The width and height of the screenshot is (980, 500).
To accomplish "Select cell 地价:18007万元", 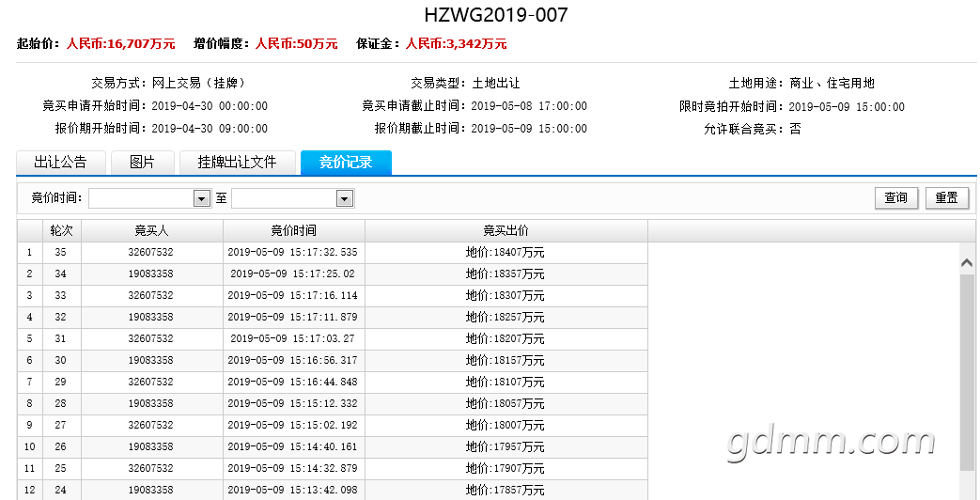I will 505,425.
